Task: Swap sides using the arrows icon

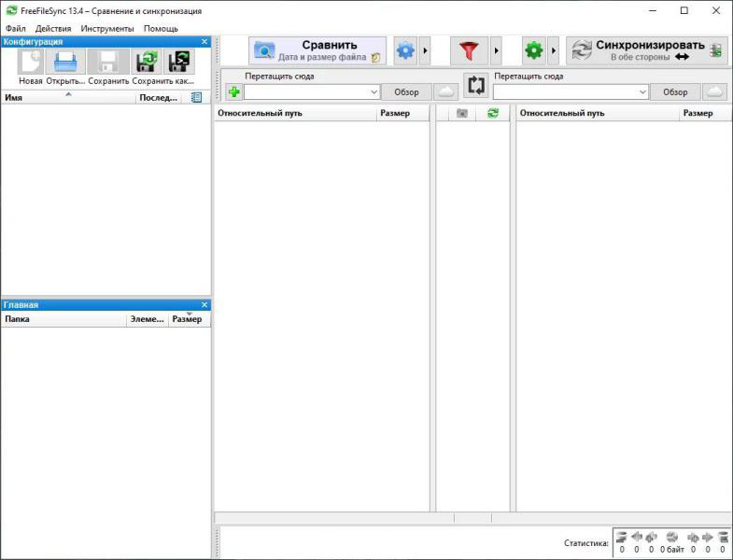Action: point(476,86)
